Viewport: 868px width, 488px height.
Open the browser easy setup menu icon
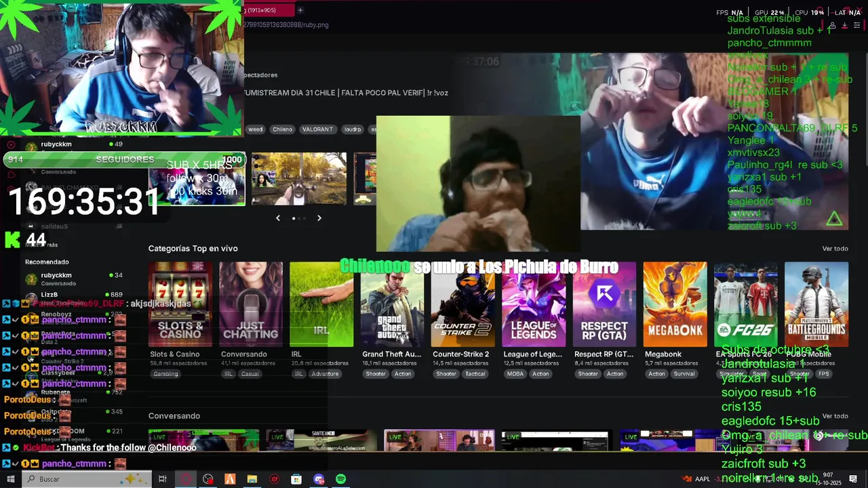(856, 25)
